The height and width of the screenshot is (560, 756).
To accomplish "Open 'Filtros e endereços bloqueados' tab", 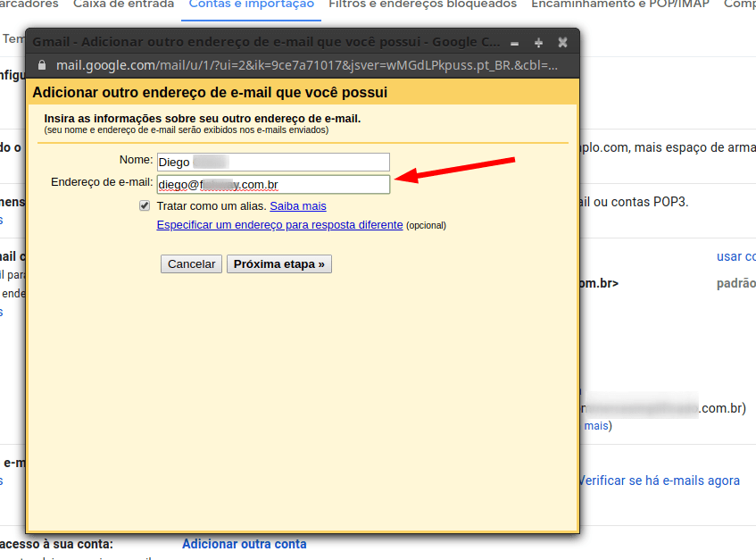I will tap(423, 4).
